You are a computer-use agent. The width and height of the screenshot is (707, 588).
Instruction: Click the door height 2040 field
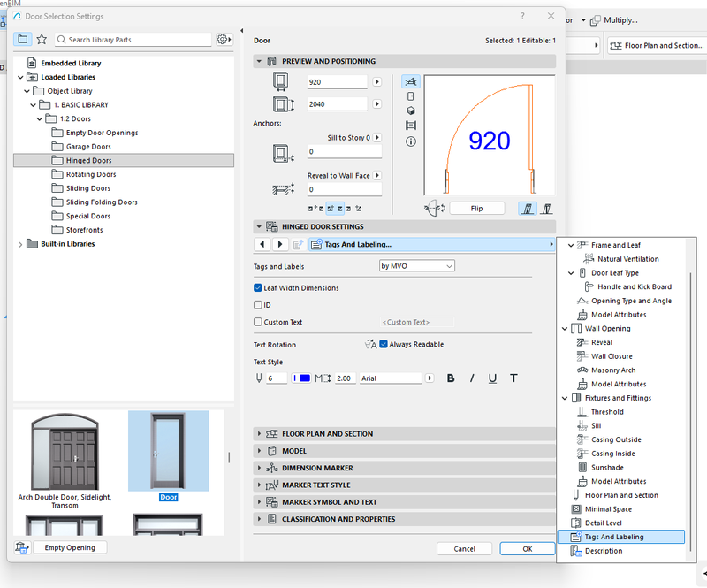coord(337,104)
